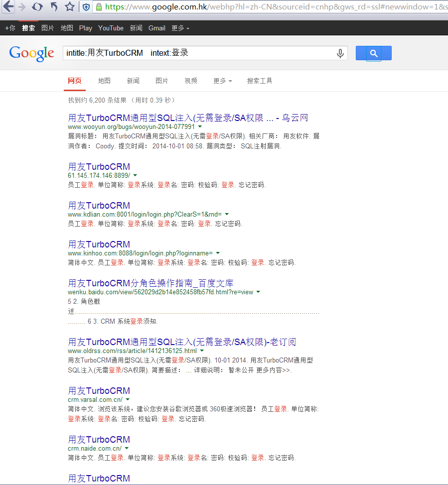Expand 更多 dropdown in the black Google bar
448x485 pixels.
point(180,28)
